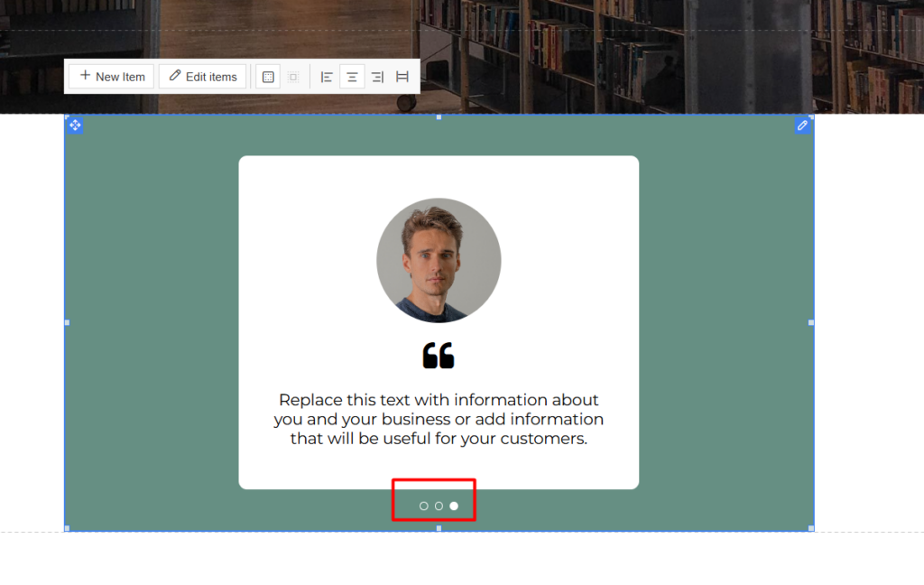
Task: Click the New Item button
Action: click(111, 77)
